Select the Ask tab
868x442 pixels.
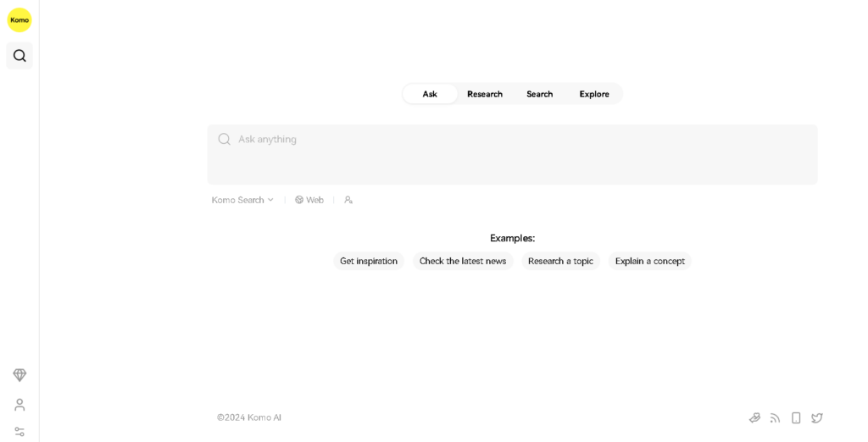(430, 94)
